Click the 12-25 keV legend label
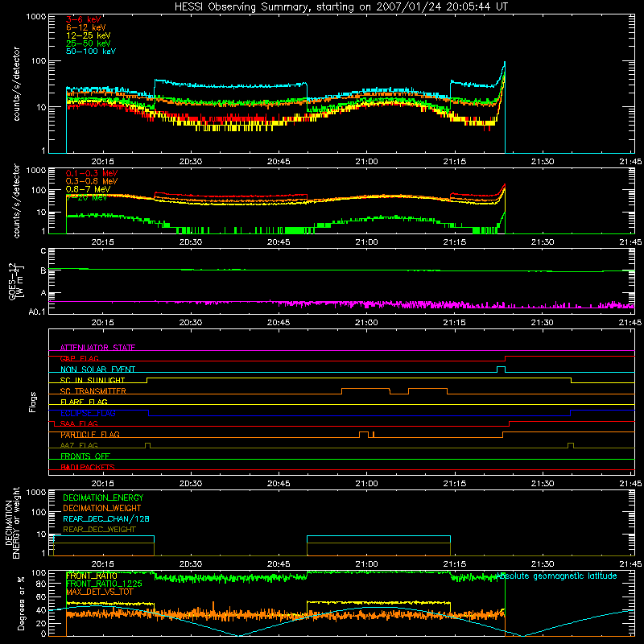 pyautogui.click(x=89, y=35)
